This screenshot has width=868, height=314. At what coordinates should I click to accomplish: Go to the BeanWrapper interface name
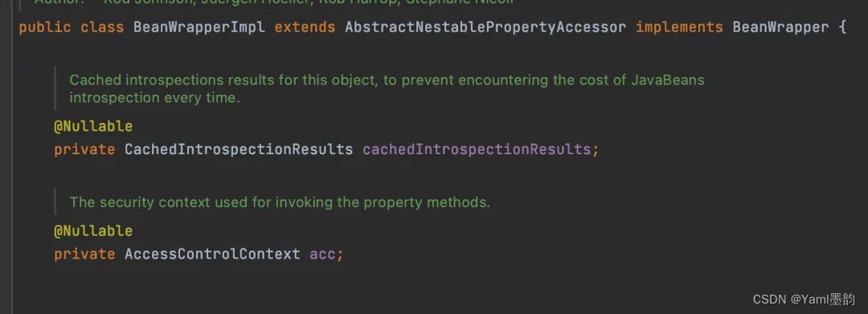(x=780, y=27)
